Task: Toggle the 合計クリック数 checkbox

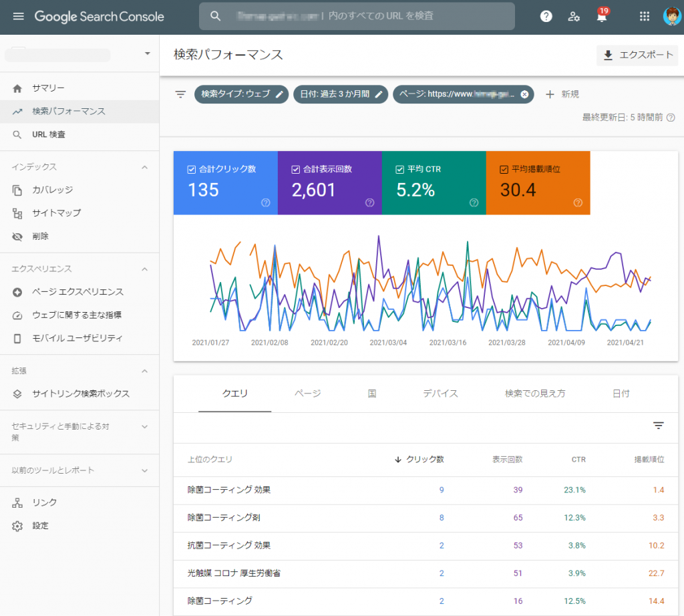Action: (192, 170)
